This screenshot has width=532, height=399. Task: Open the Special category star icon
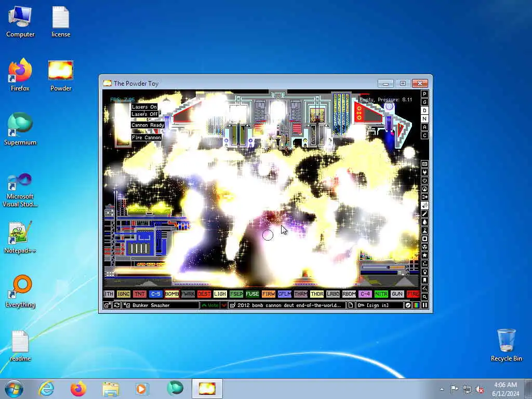pos(424,255)
